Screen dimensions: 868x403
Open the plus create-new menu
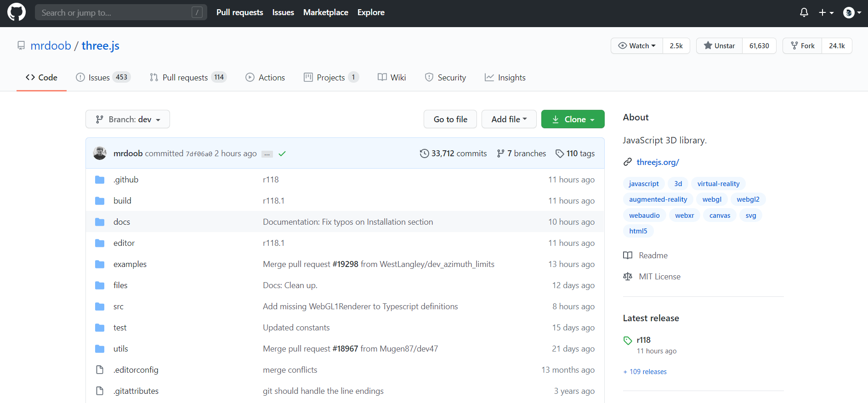click(826, 12)
